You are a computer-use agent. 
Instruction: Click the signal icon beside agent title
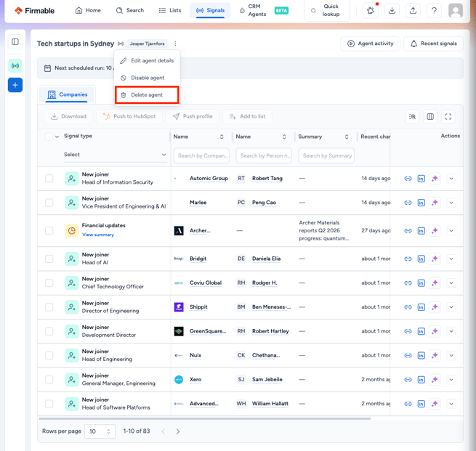[x=121, y=44]
